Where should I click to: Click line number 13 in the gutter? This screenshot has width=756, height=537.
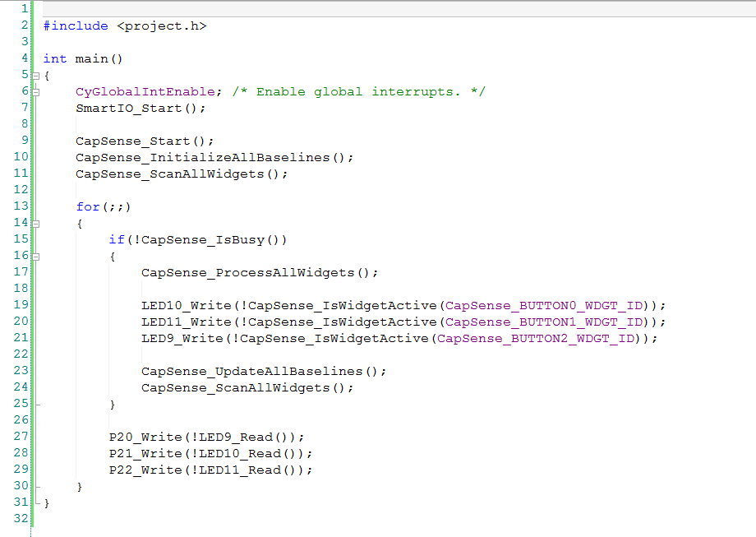point(21,206)
